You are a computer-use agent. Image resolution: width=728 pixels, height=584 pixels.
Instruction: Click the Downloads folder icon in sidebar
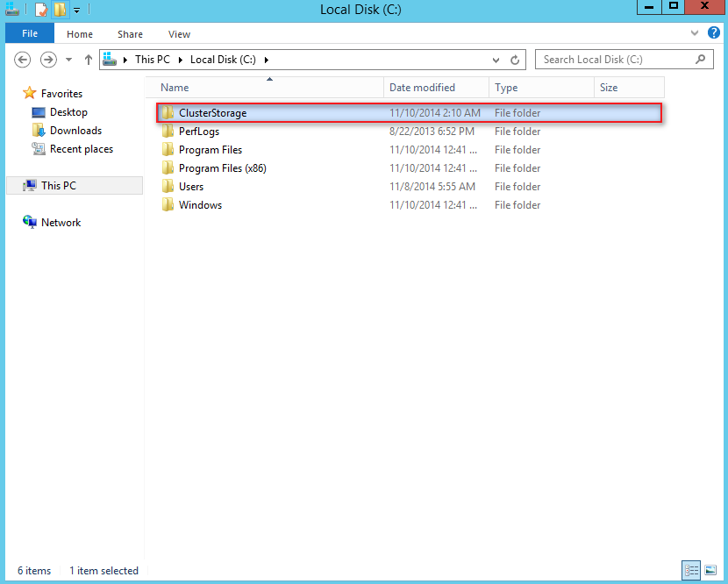[x=39, y=130]
